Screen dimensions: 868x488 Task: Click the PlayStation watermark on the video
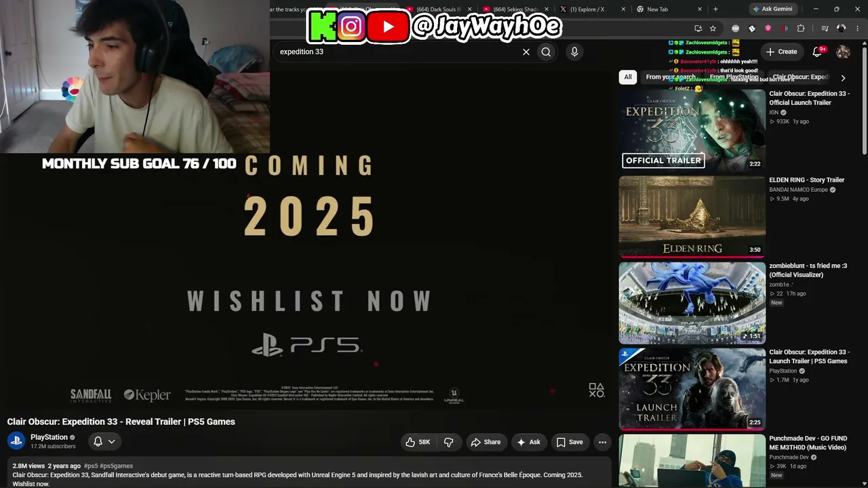click(596, 390)
